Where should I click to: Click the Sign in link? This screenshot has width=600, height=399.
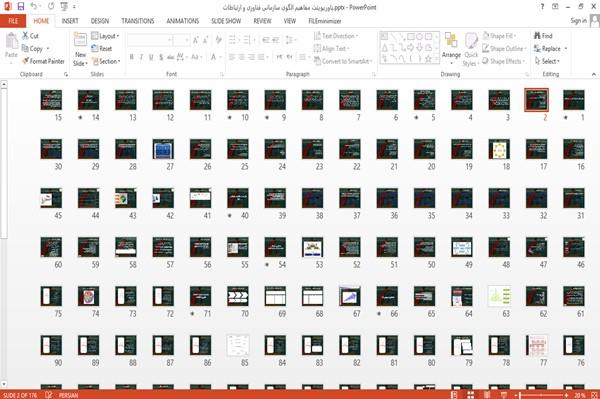pos(578,21)
